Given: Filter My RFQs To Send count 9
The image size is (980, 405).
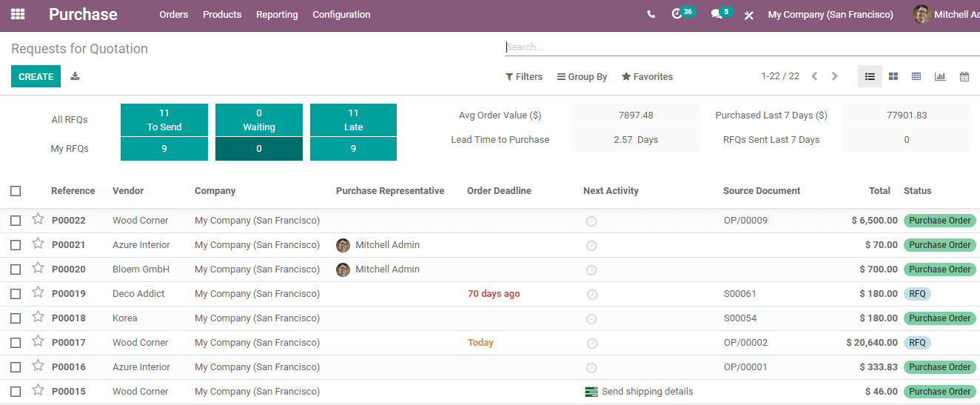Looking at the screenshot, I should (x=164, y=149).
